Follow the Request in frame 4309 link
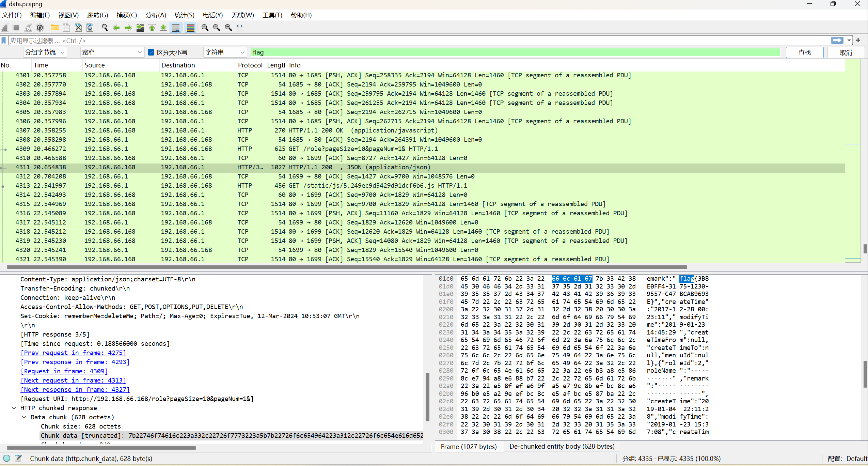868x466 pixels. click(x=64, y=371)
